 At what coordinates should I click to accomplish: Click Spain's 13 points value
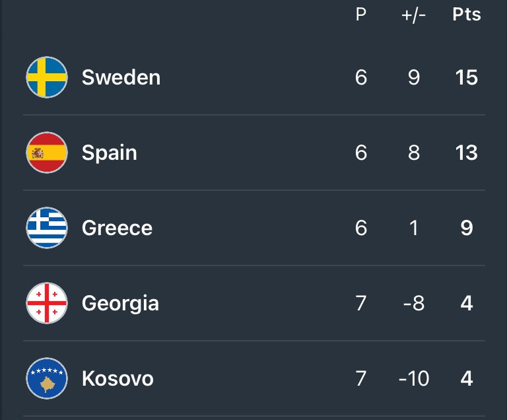[x=467, y=153]
